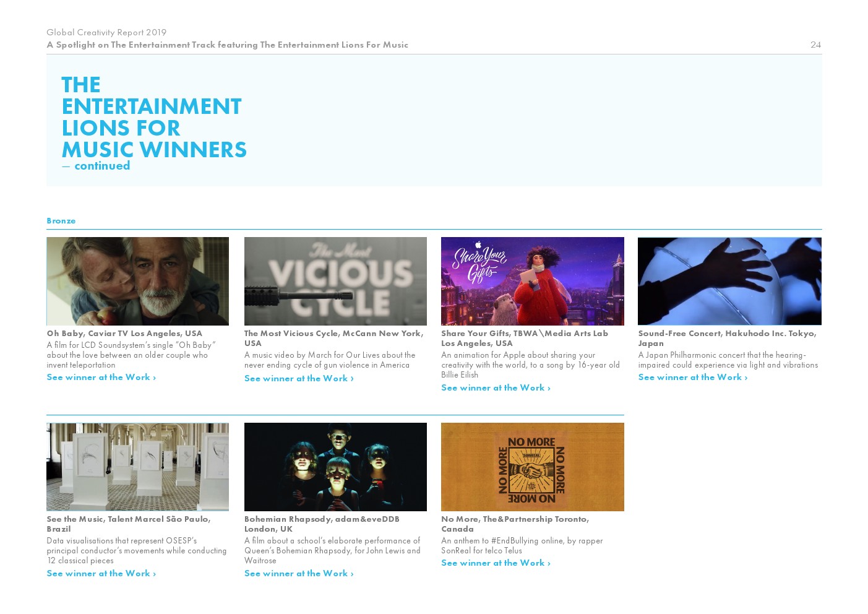Select the Oh Baby older couple thumbnail
Viewport: 868px width, 614px height.
(x=137, y=281)
